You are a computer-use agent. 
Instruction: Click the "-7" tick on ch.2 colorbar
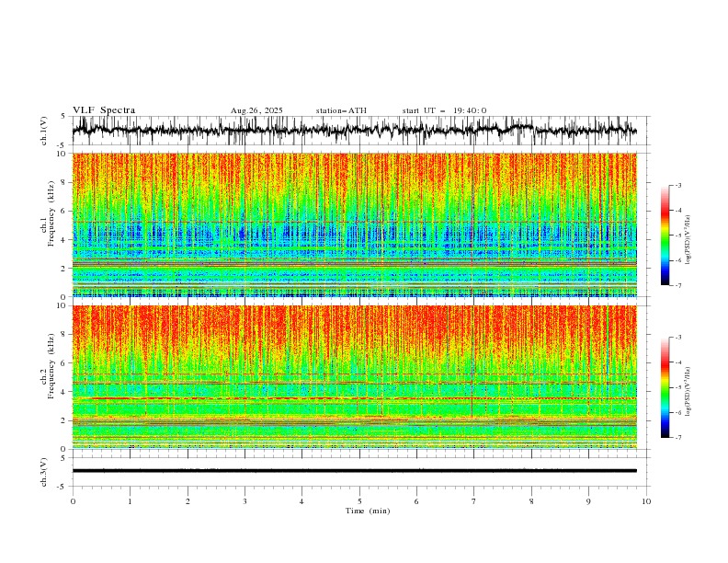point(677,438)
